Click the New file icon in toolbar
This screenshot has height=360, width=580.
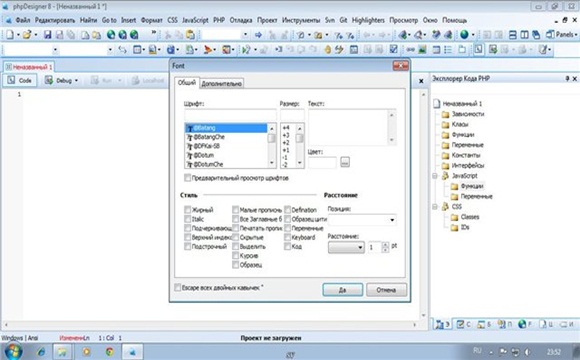coord(10,35)
